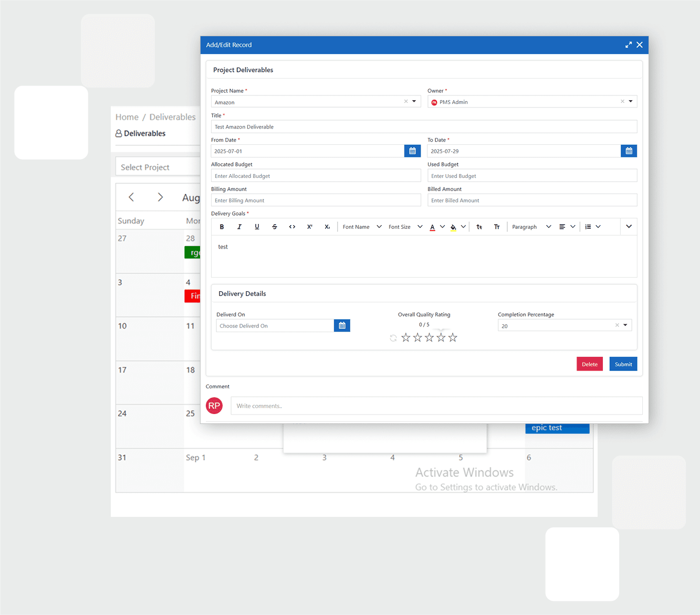The height and width of the screenshot is (615, 700).
Task: Click the background fill color bucket icon
Action: pyautogui.click(x=453, y=227)
